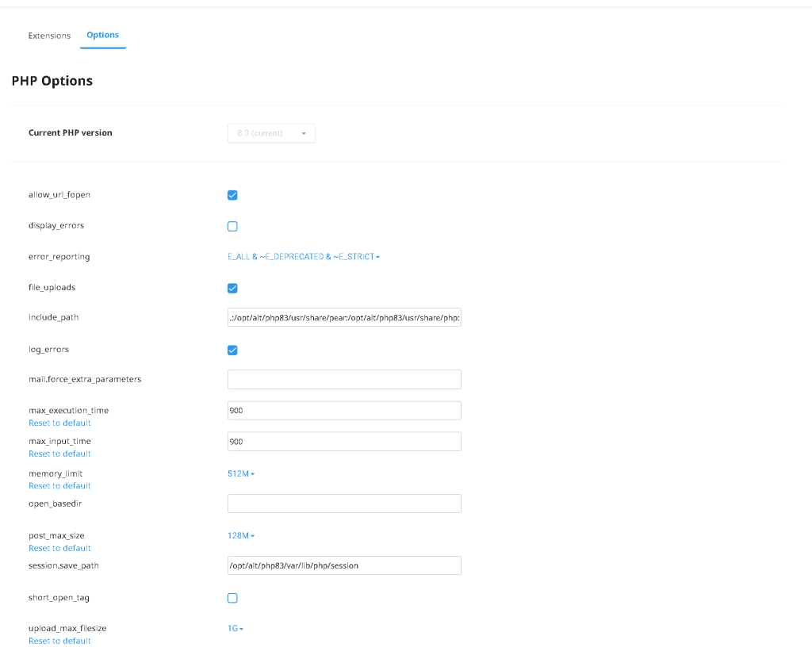Click the max_input_time input field
The width and height of the screenshot is (812, 655).
click(344, 442)
